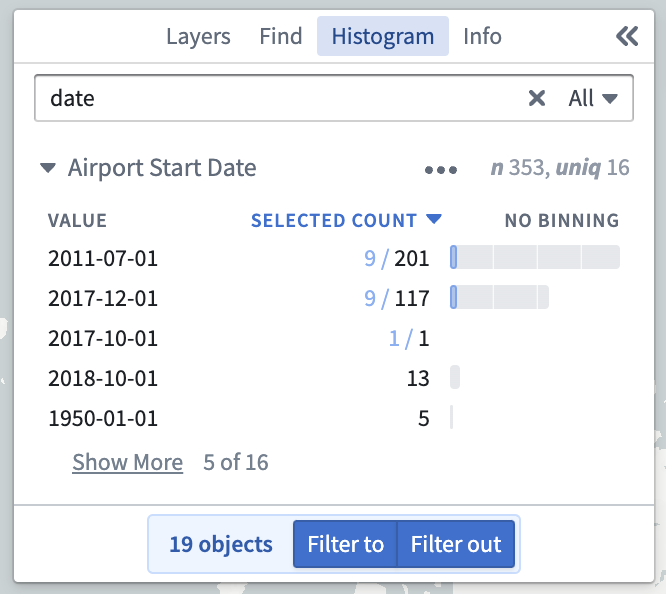Switch to the Layers tab
The image size is (666, 594).
coord(198,36)
